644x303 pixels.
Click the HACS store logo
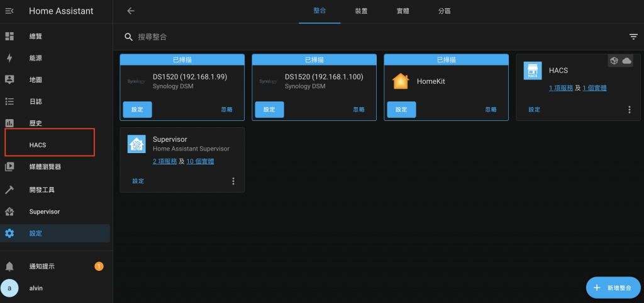coord(533,71)
